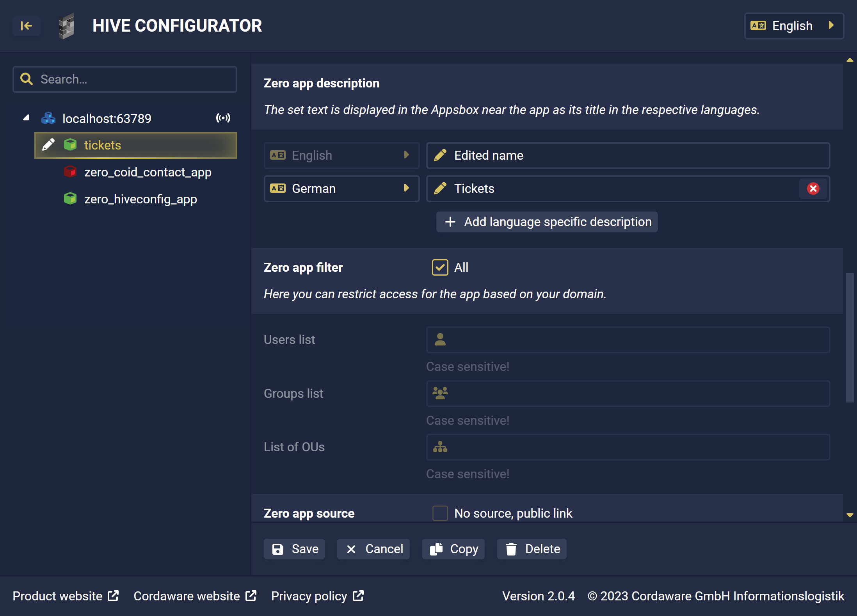Click the pencil icon in Tickets field
The height and width of the screenshot is (616, 857).
point(440,188)
